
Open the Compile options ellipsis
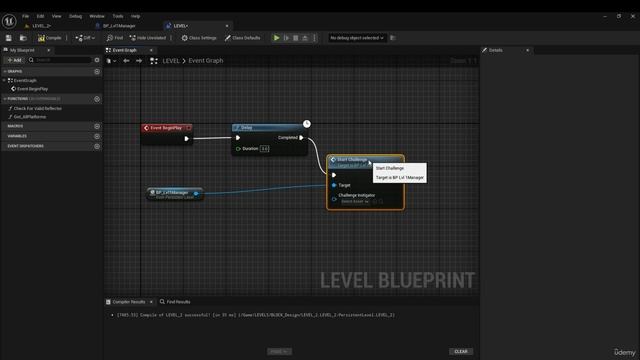67,38
